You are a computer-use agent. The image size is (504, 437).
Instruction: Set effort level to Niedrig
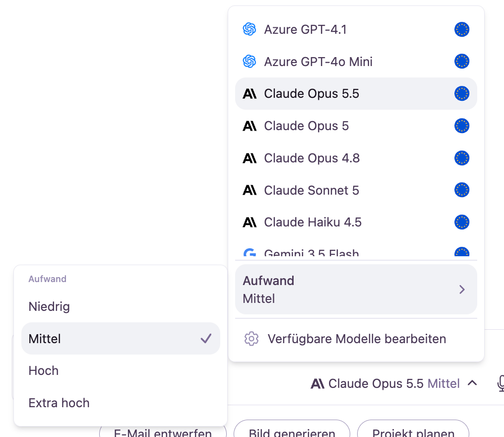click(x=121, y=306)
